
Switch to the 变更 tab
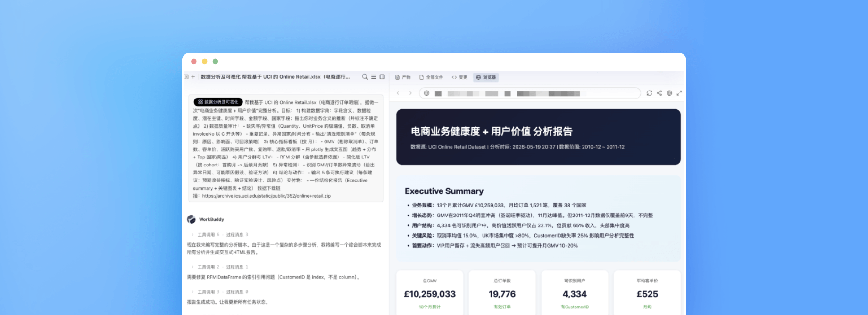coord(459,77)
